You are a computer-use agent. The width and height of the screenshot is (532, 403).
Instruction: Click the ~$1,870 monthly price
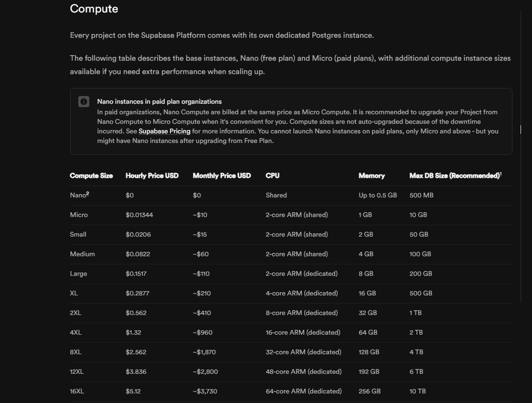(204, 352)
